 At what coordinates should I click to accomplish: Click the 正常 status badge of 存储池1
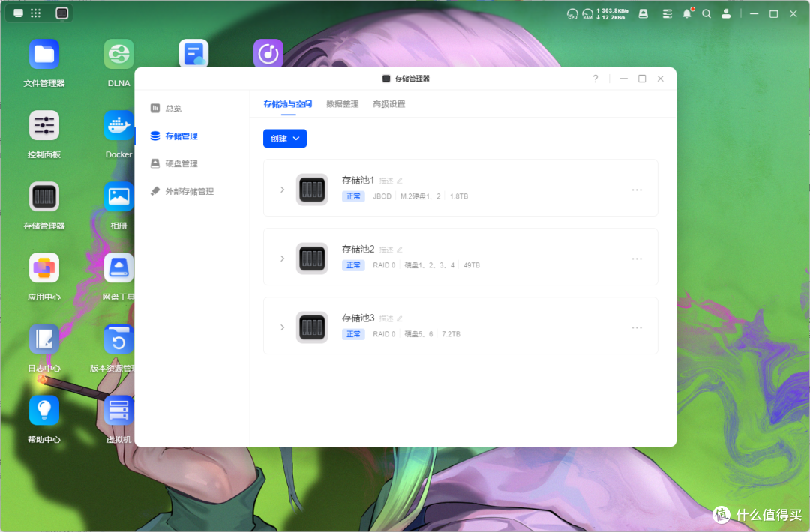[x=353, y=196]
